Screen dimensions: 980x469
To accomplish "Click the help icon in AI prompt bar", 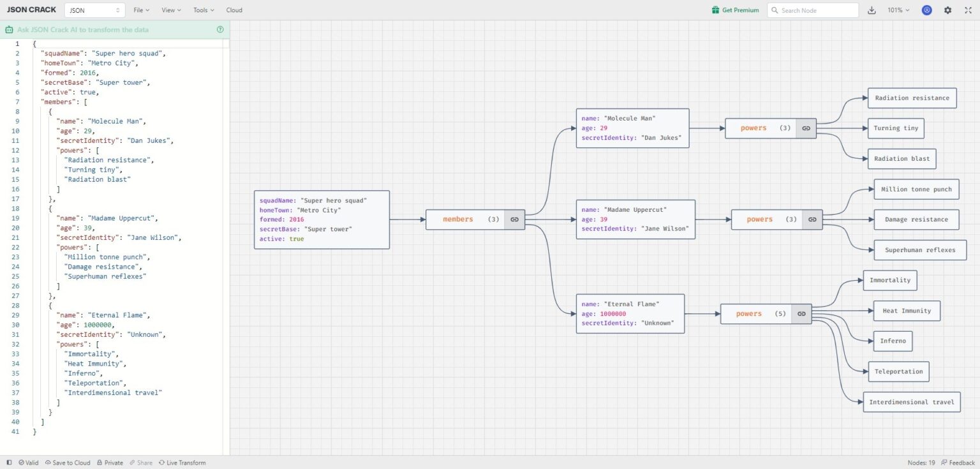I will (x=220, y=29).
